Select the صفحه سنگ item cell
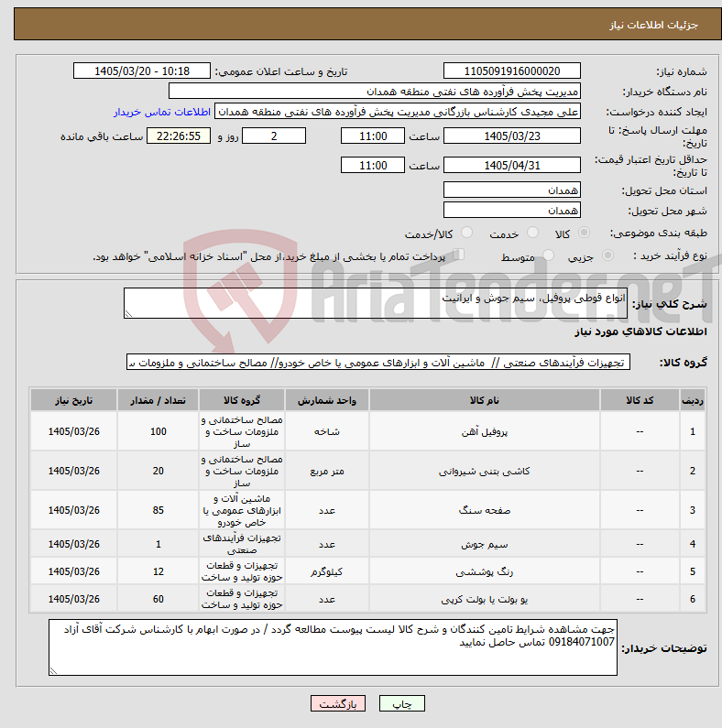Viewport: 722px width, 728px height. [484, 510]
